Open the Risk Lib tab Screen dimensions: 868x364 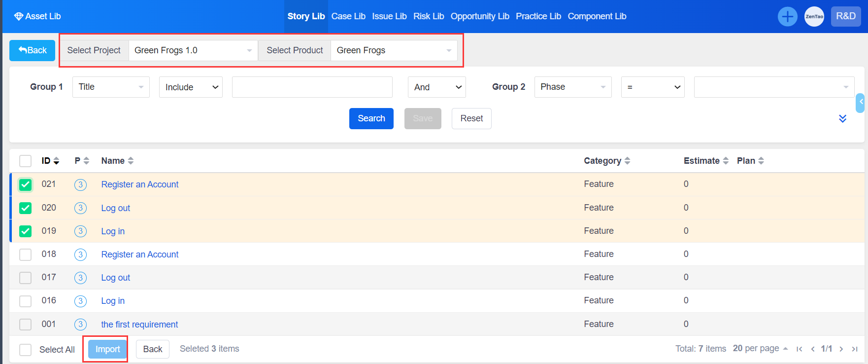(428, 16)
